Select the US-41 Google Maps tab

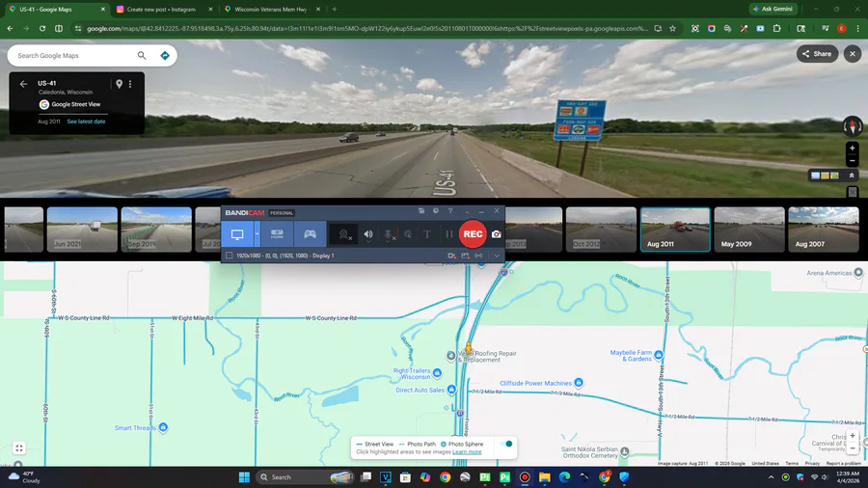57,10
